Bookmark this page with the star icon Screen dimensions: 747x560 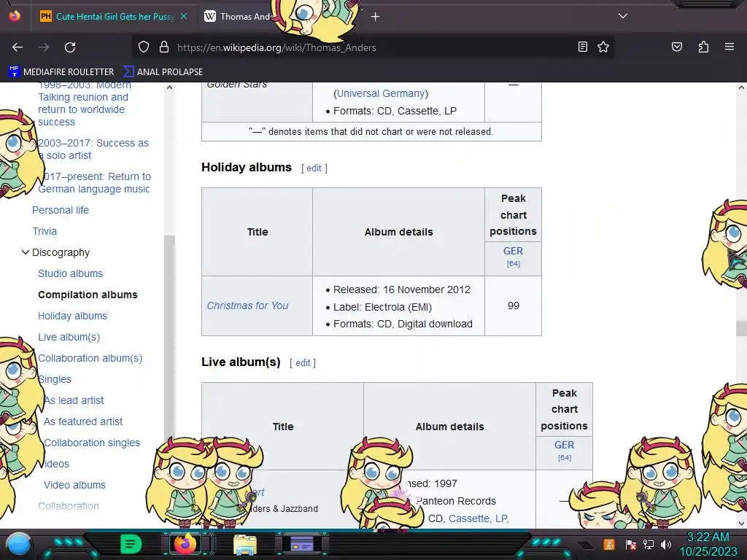(x=603, y=47)
